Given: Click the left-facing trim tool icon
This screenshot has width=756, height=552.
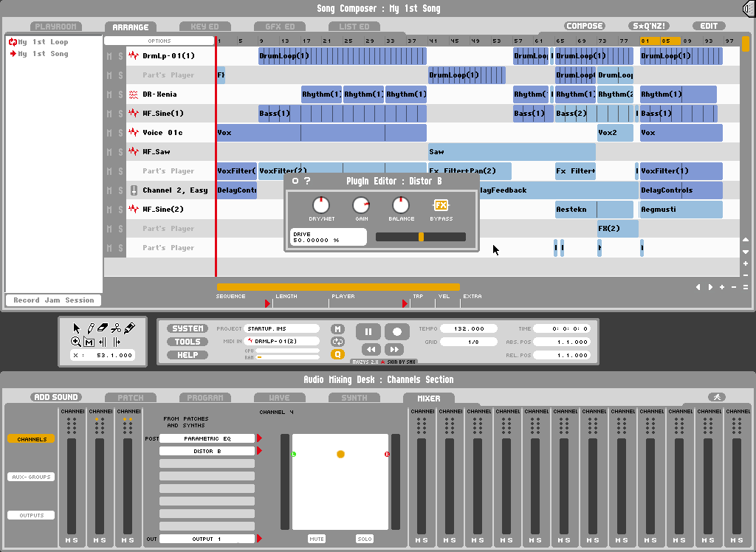Looking at the screenshot, I should (103, 342).
